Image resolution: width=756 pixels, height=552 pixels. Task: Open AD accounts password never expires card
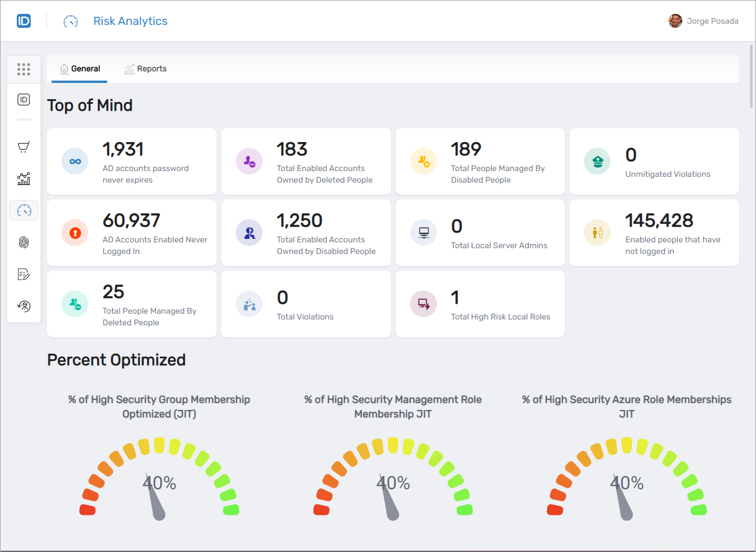[132, 162]
